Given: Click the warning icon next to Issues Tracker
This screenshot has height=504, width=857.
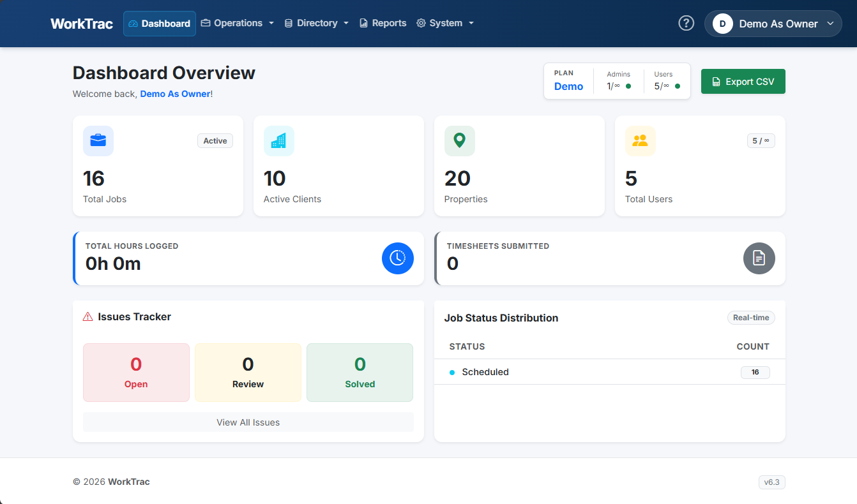Looking at the screenshot, I should pyautogui.click(x=87, y=316).
